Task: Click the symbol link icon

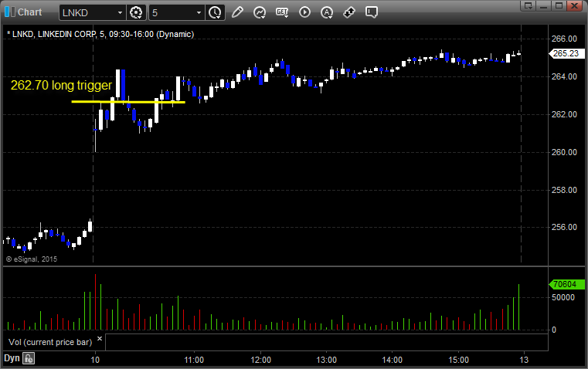Action: pos(349,12)
